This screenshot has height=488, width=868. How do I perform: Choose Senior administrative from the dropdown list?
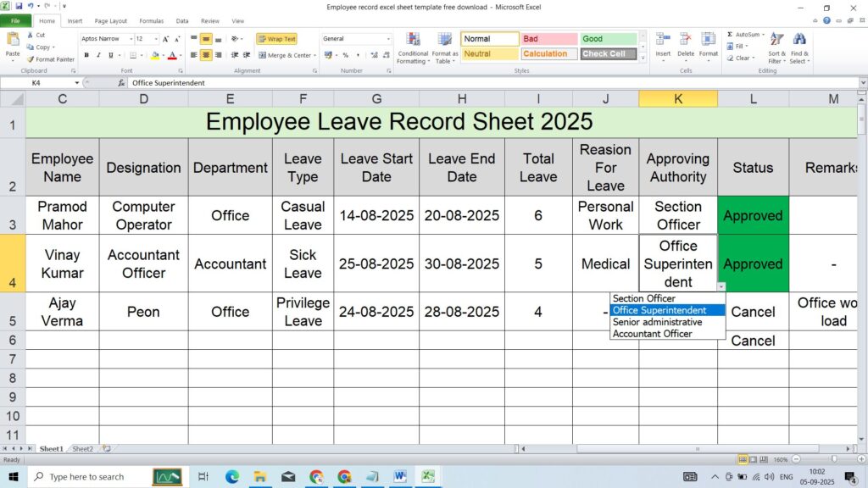pyautogui.click(x=657, y=322)
